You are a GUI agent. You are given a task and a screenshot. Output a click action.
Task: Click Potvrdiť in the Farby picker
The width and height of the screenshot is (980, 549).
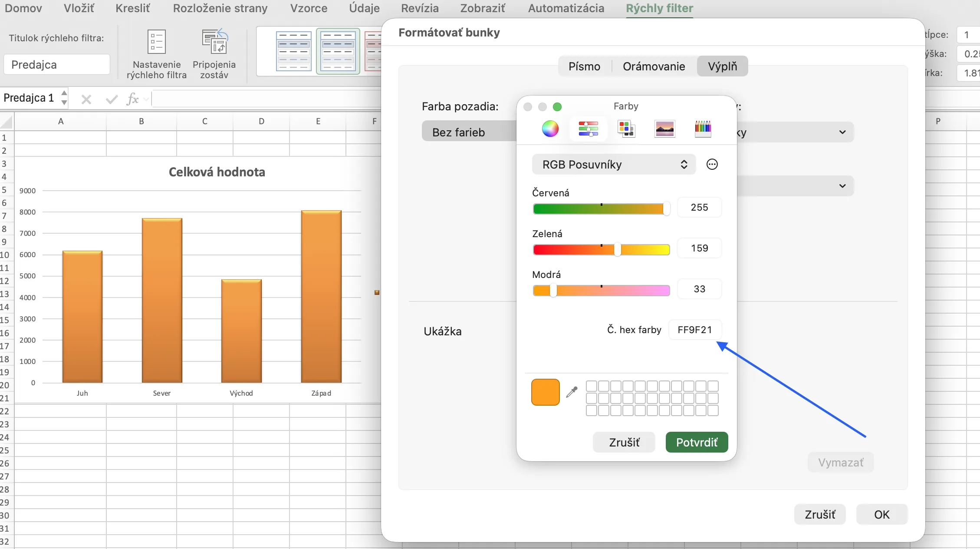click(x=697, y=442)
